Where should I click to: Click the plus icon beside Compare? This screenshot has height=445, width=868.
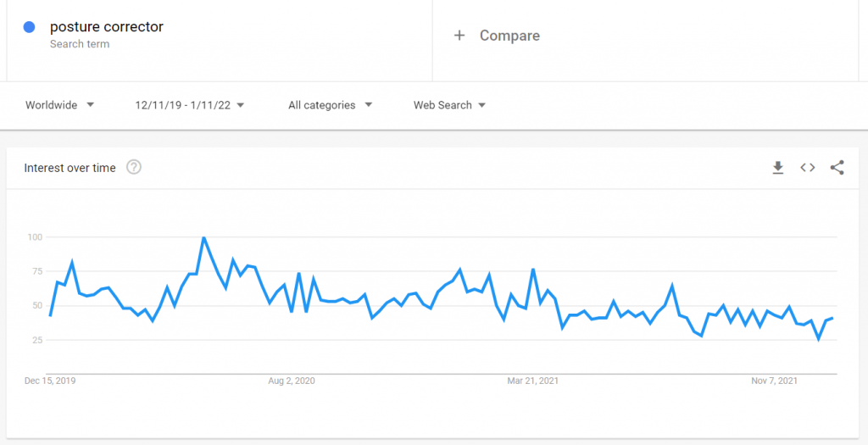459,36
